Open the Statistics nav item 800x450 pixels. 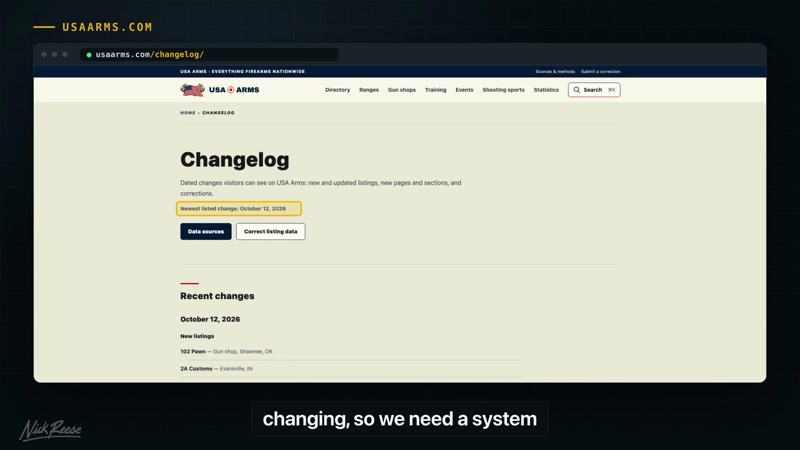pos(546,90)
